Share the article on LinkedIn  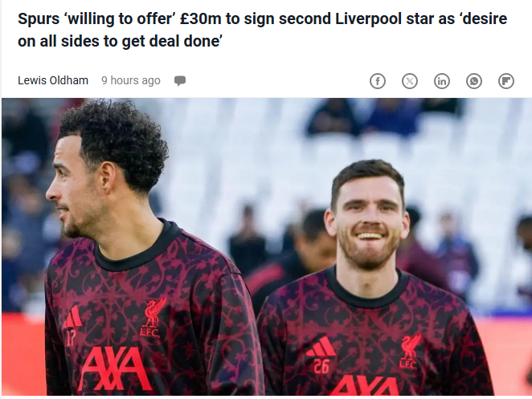pyautogui.click(x=442, y=81)
